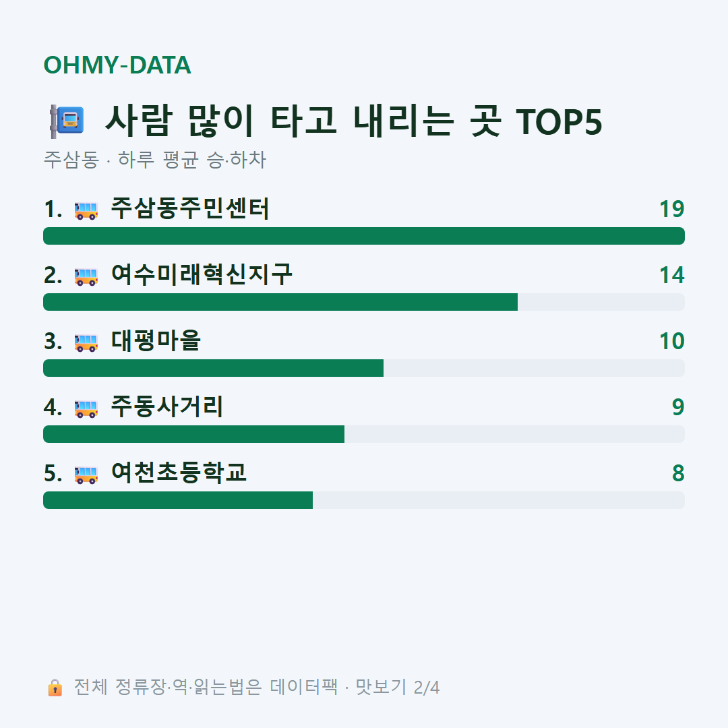Image resolution: width=728 pixels, height=728 pixels.
Task: Click the value 19 for rank one
Action: click(x=672, y=209)
